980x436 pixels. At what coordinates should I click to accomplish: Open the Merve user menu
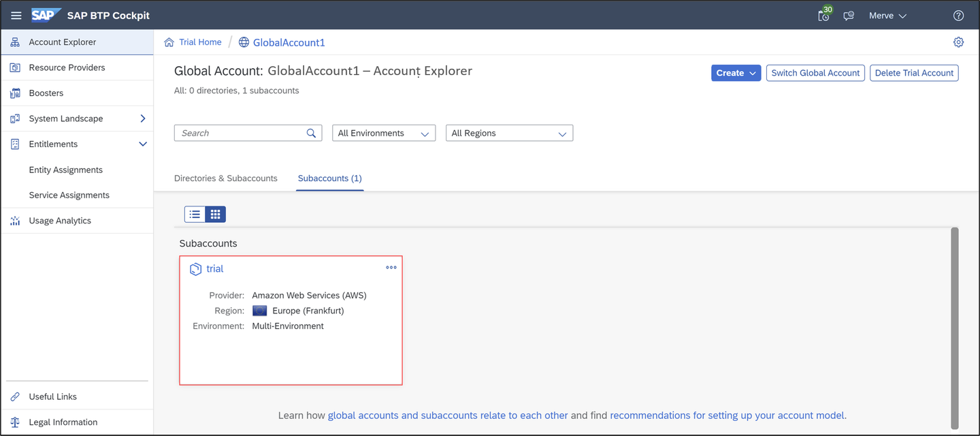coord(887,16)
